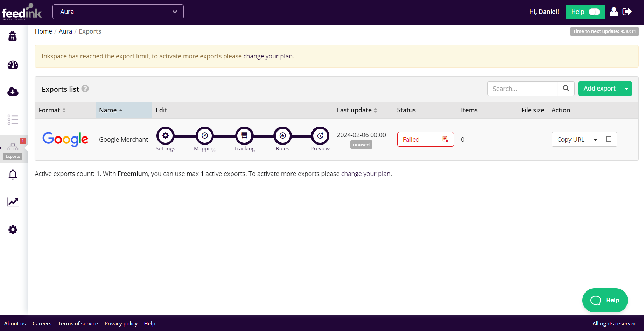The image size is (644, 331).
Task: Open the dashboard gauge icon in sidebar
Action: coord(13,65)
